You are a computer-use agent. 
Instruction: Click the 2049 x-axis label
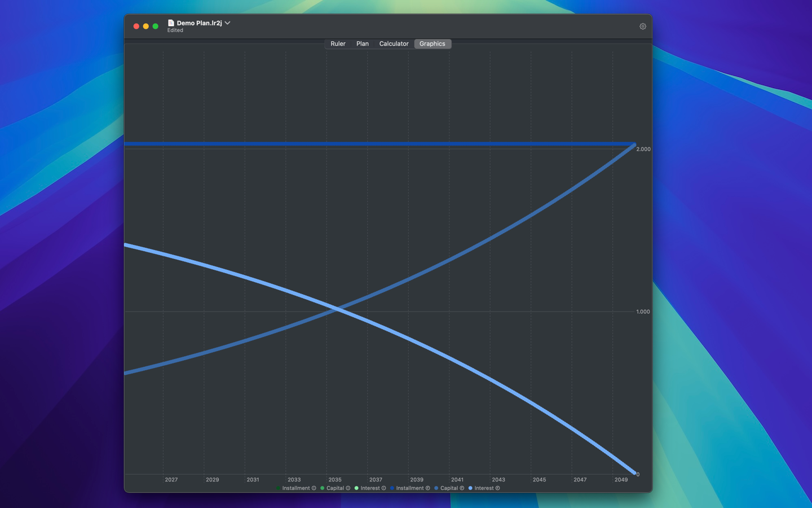(x=621, y=480)
